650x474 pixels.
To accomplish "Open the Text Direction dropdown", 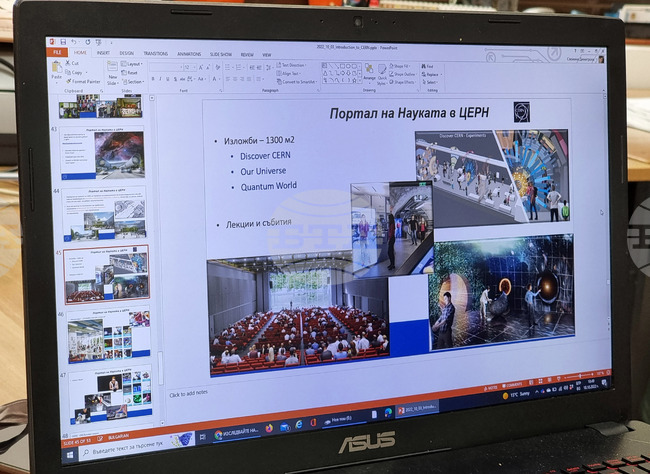I will [x=291, y=65].
